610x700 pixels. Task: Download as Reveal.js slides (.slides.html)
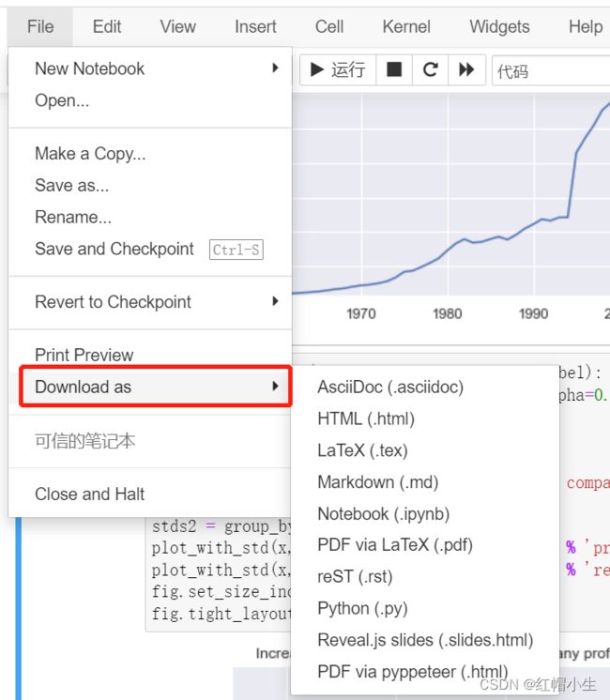(425, 640)
